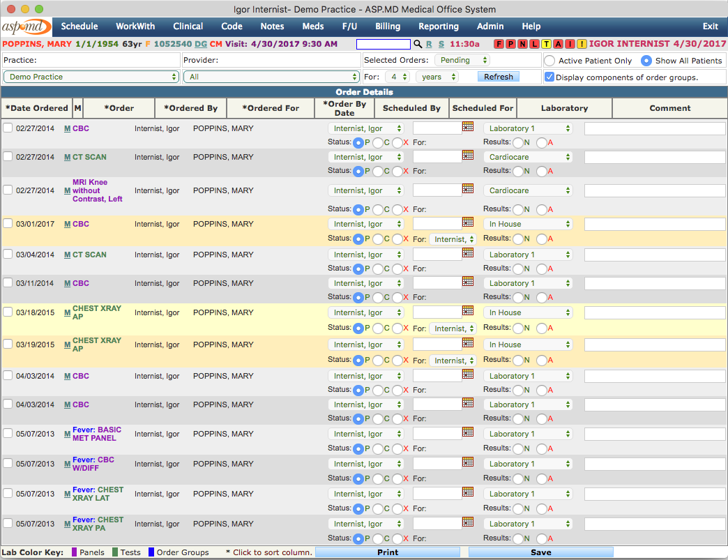Click the magnifier search icon
The width and height of the screenshot is (728, 560).
click(418, 44)
